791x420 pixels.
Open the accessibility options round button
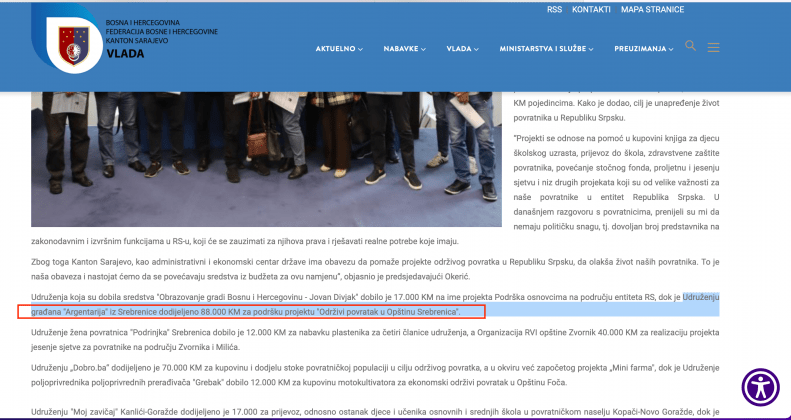[x=760, y=388]
